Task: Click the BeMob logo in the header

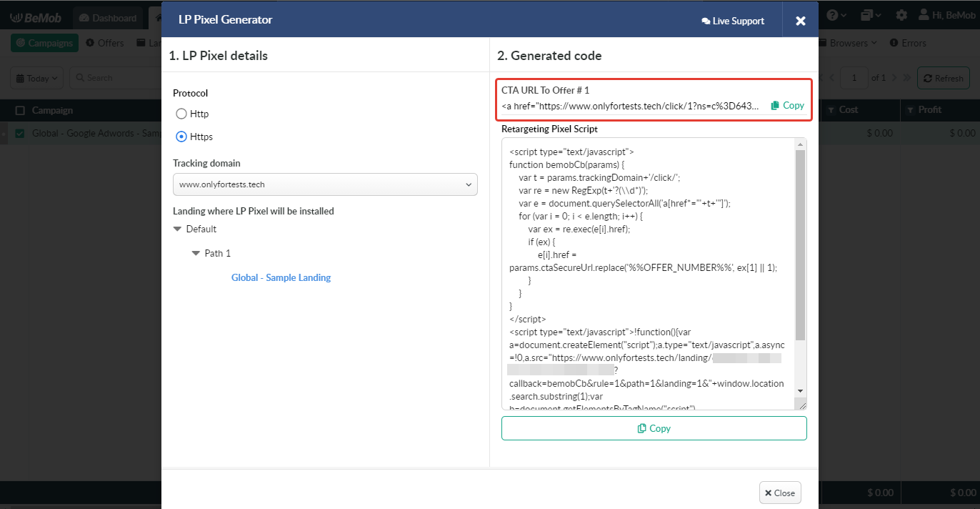Action: pos(34,17)
